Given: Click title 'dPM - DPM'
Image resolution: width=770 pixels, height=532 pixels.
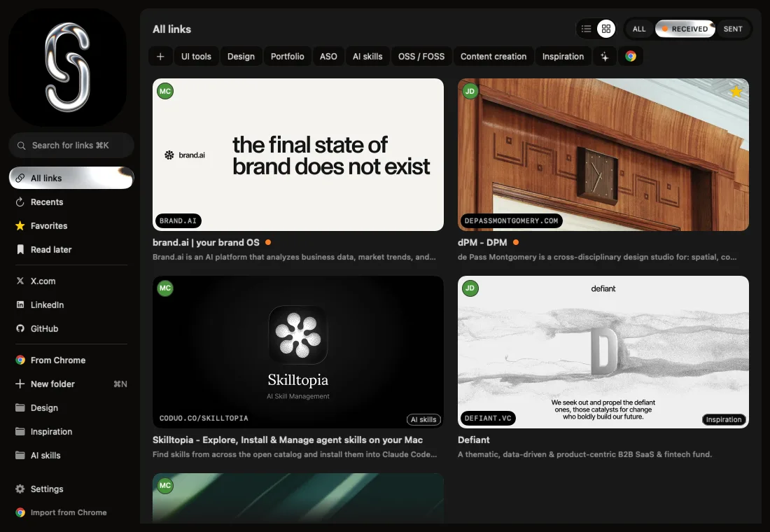Looking at the screenshot, I should tap(482, 242).
